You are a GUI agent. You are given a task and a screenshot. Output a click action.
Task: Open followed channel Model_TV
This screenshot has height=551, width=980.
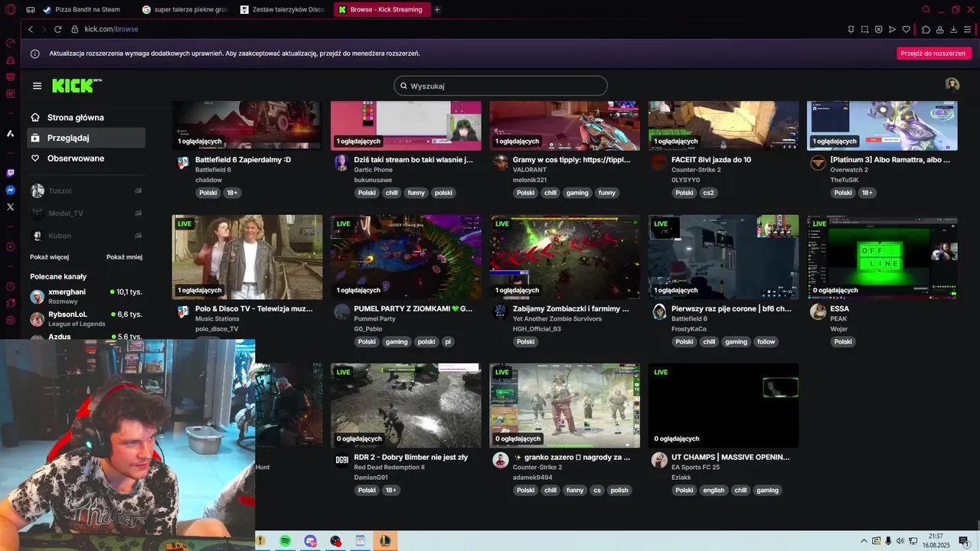point(86,214)
